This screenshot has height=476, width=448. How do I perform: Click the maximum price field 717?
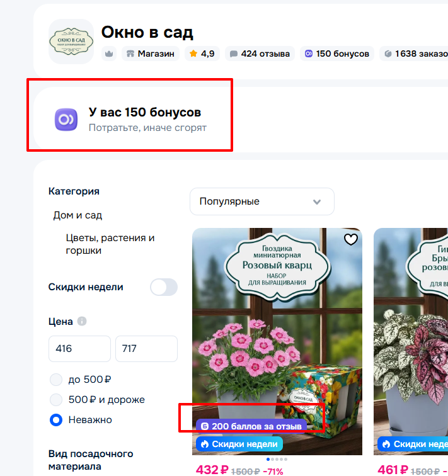point(146,349)
